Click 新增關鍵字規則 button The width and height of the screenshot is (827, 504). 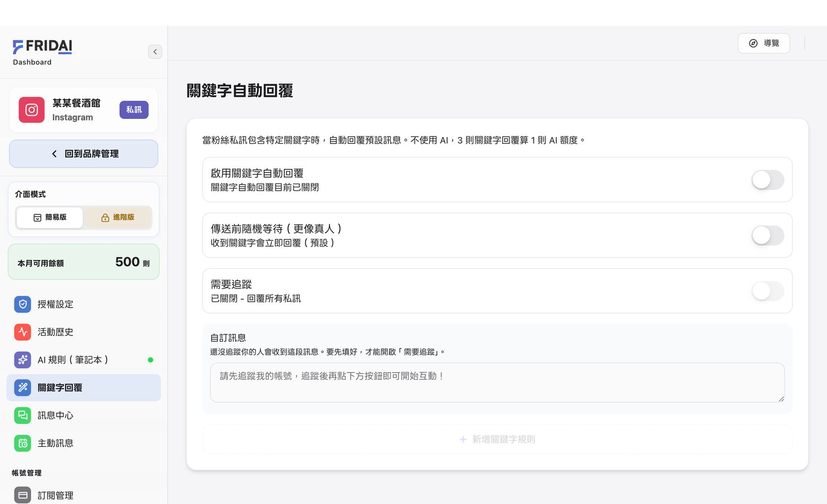point(497,439)
